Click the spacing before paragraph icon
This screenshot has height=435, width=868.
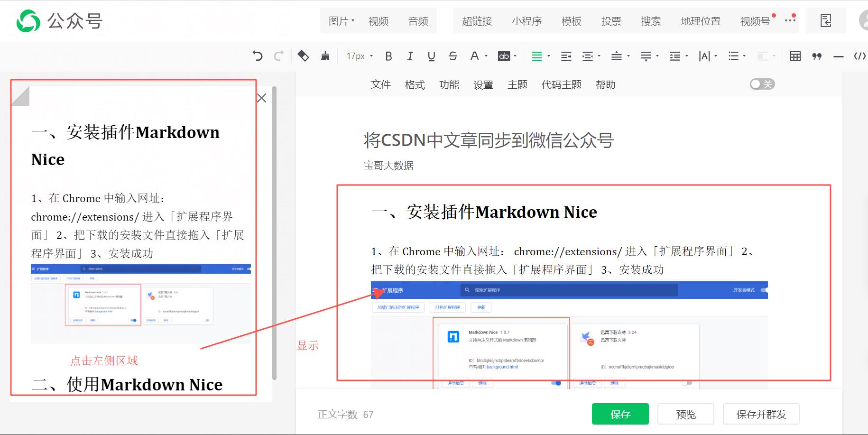tap(616, 56)
